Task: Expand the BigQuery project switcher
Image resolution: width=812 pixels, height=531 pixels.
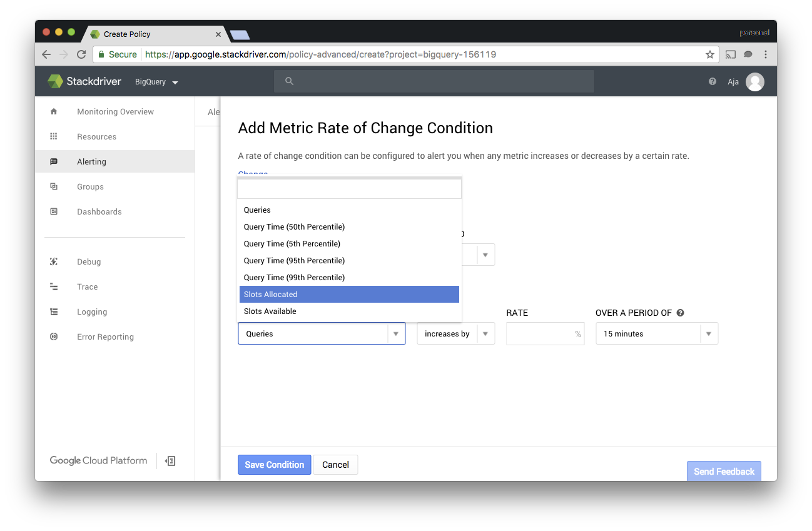Action: [155, 81]
